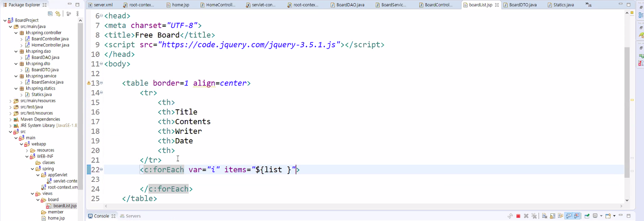Fold the body tag on line 11

(x=101, y=64)
